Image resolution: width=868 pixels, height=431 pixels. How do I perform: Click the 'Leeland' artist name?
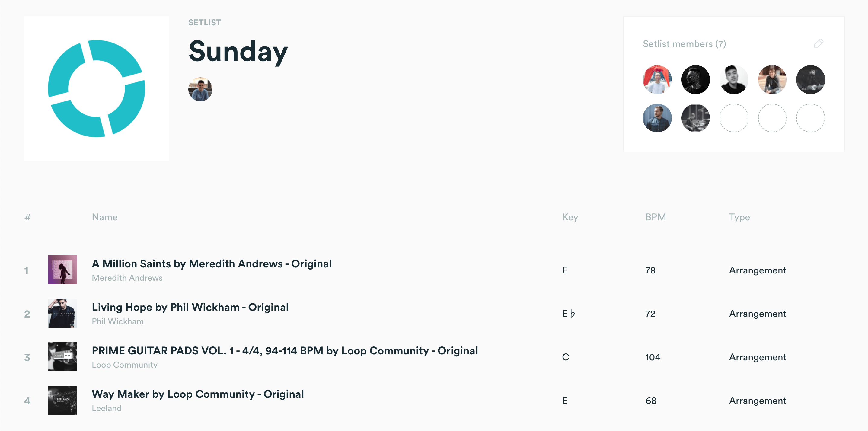coord(107,408)
